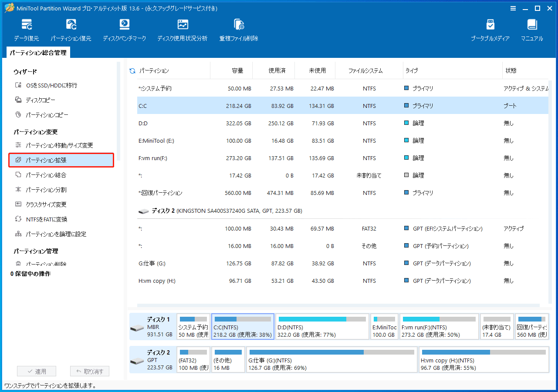The height and width of the screenshot is (392, 558).
Task: Start OSをSSD/HDDに移行 wizard
Action: pos(51,85)
